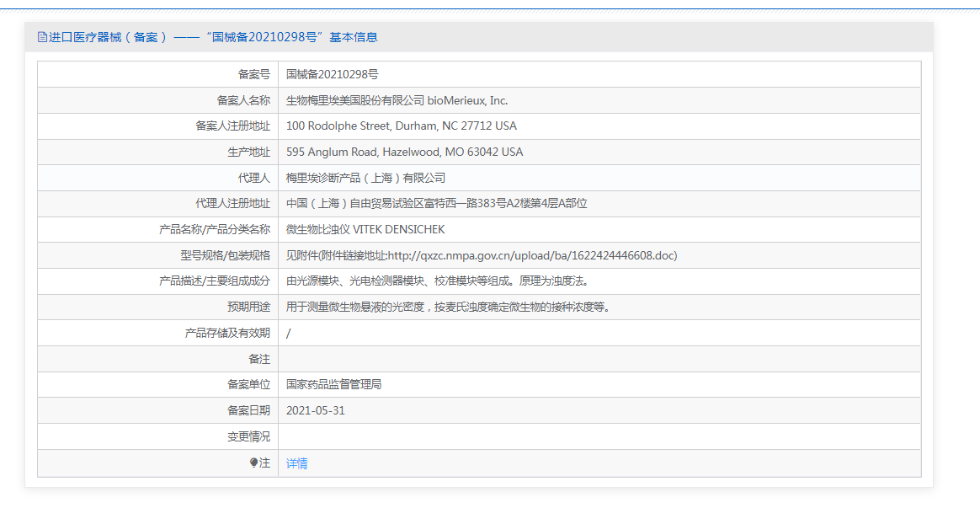Click the agent address 富特西一路383号 text
The height and width of the screenshot is (508, 980).
coord(460,203)
